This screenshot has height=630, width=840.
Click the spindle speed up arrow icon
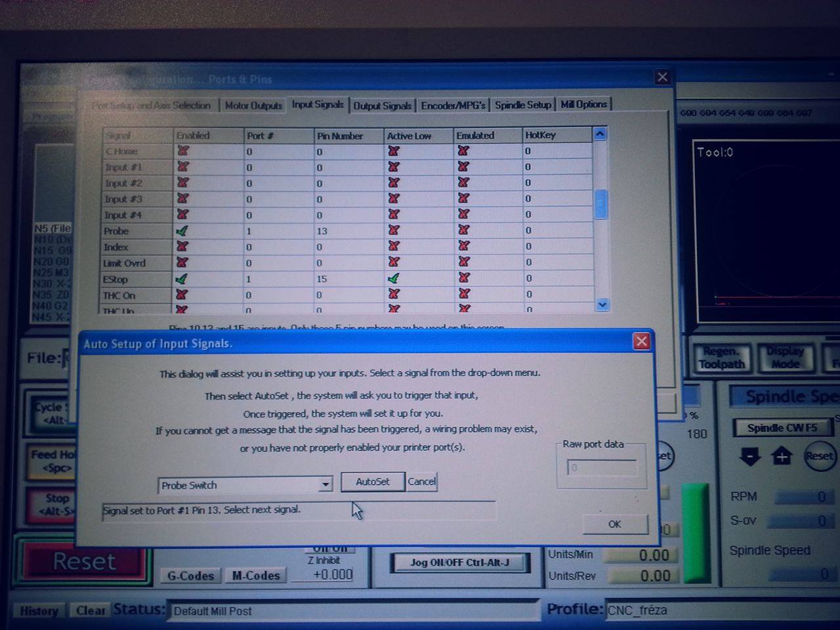tap(781, 456)
